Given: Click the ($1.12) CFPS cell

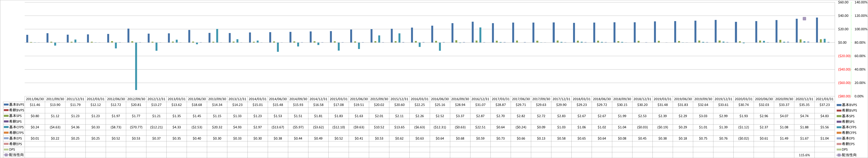Looking at the screenshot, I should (743, 127).
